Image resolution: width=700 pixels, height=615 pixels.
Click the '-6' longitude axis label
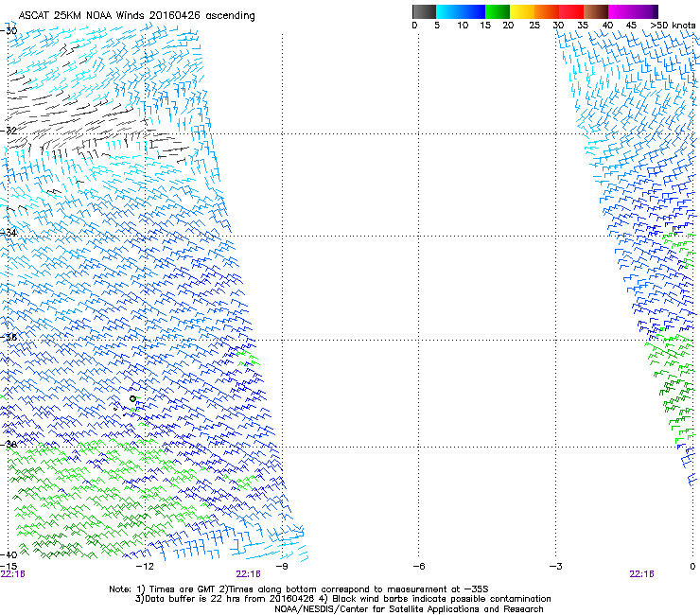pyautogui.click(x=418, y=567)
